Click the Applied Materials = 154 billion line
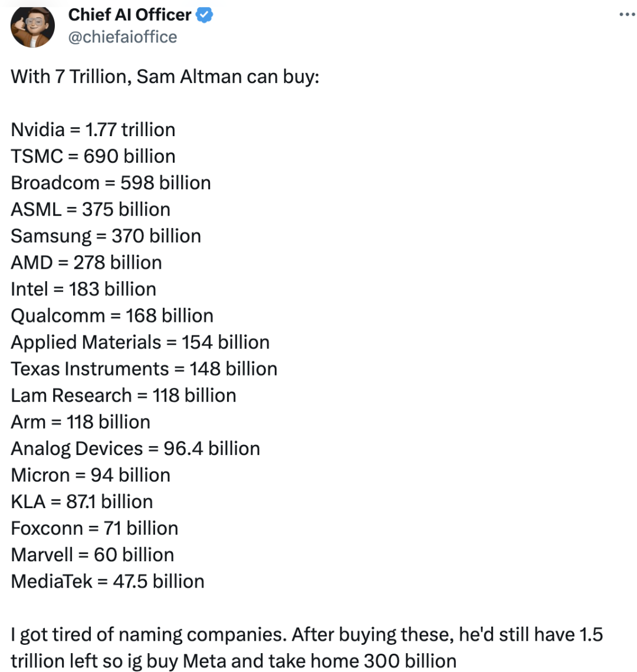Screen dimensions: 637x672 [140, 342]
